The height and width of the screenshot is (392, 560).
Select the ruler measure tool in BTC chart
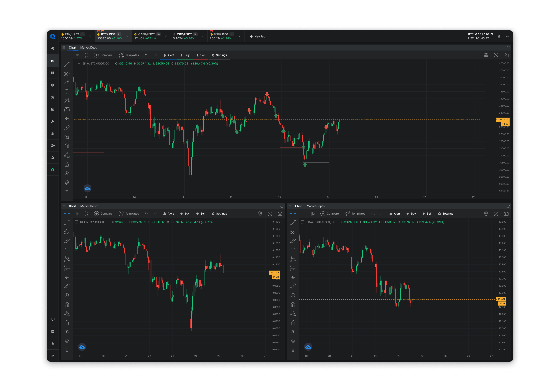point(67,128)
